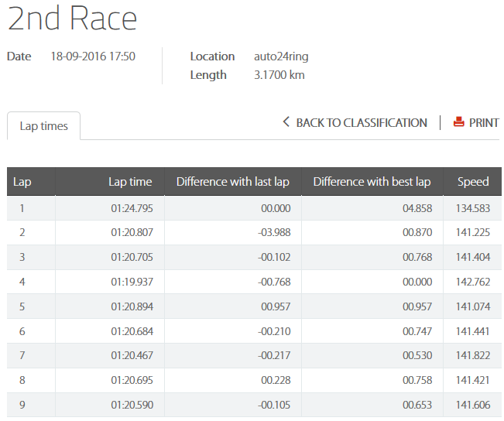The height and width of the screenshot is (421, 504).
Task: Click best lap time 01:19.937
Action: pyautogui.click(x=131, y=282)
